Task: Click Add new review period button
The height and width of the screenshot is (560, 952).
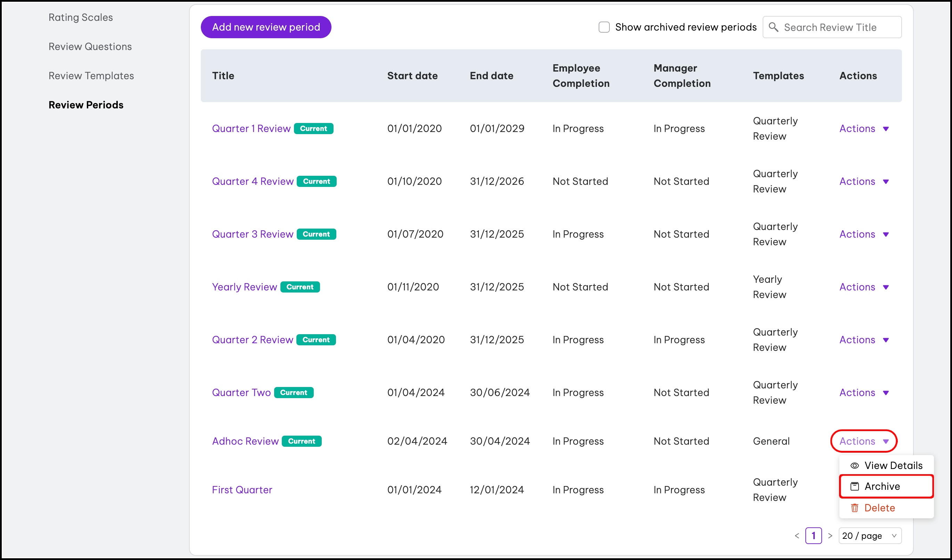Action: [x=265, y=27]
